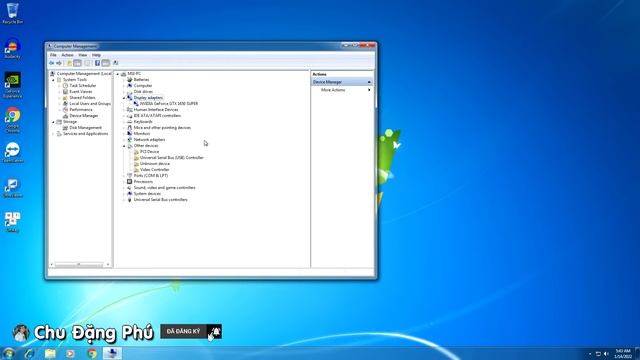This screenshot has height=360, width=640.
Task: Select the Video Controller warning icon
Action: (136, 169)
